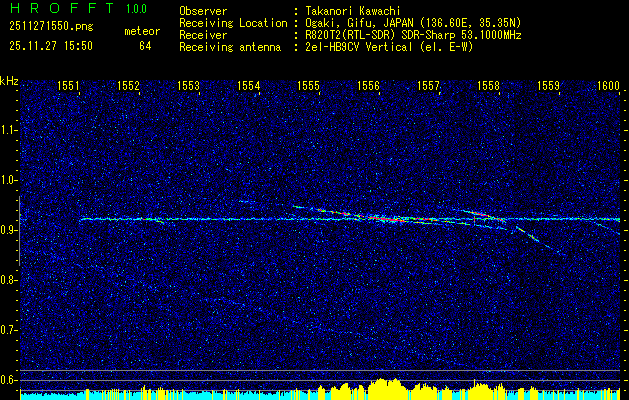
Task: Click observer name Takanori Kawachi
Action: tap(353, 11)
